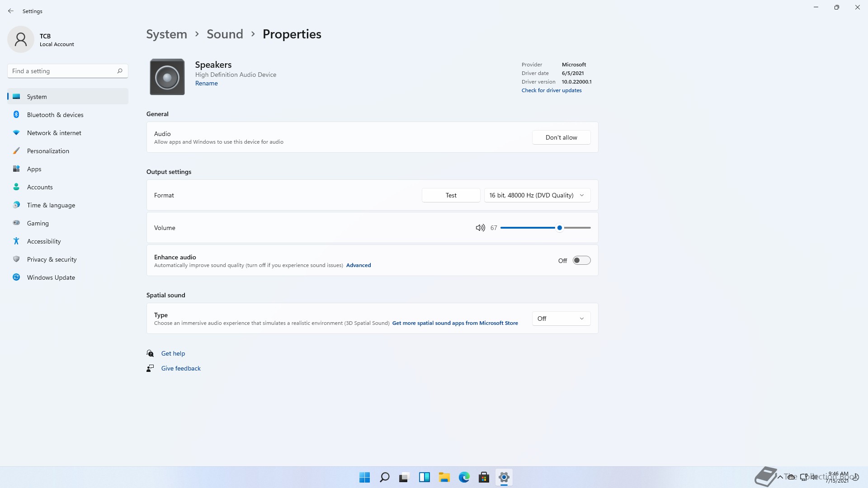Open taskbar Search
Screen dimensions: 868x488
point(384,477)
